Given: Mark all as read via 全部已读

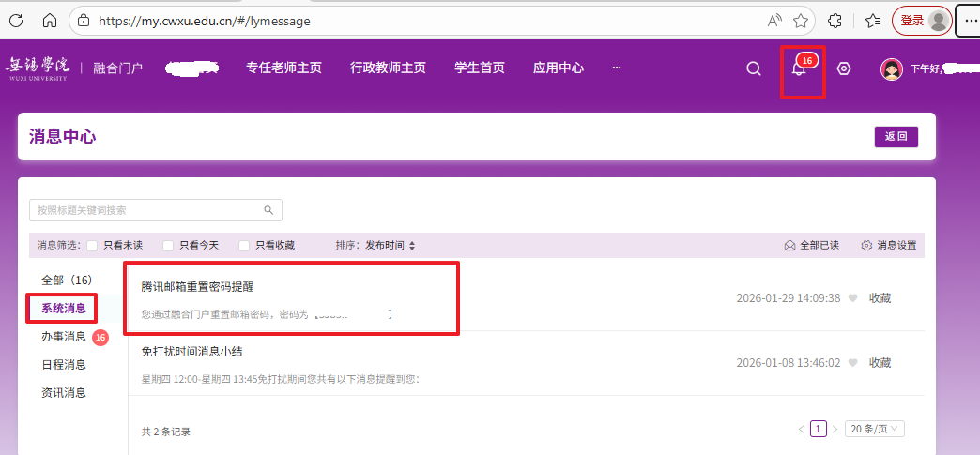Looking at the screenshot, I should [x=811, y=246].
